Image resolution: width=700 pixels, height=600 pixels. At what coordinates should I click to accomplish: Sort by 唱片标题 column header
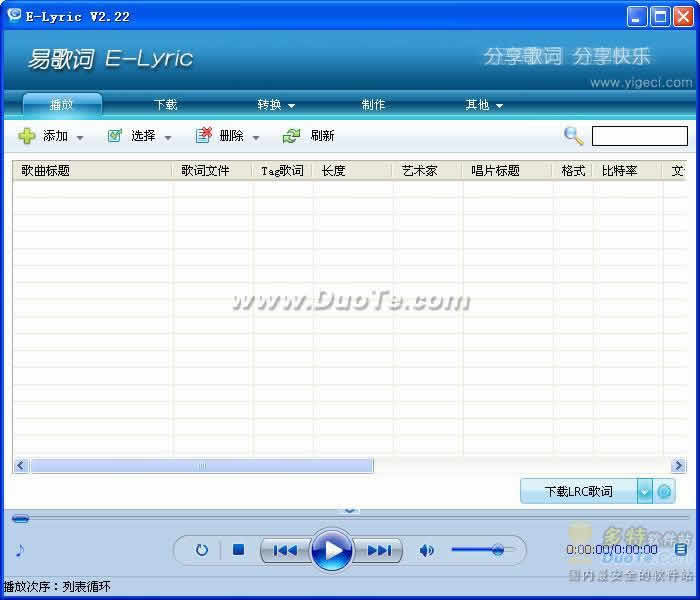tap(508, 171)
